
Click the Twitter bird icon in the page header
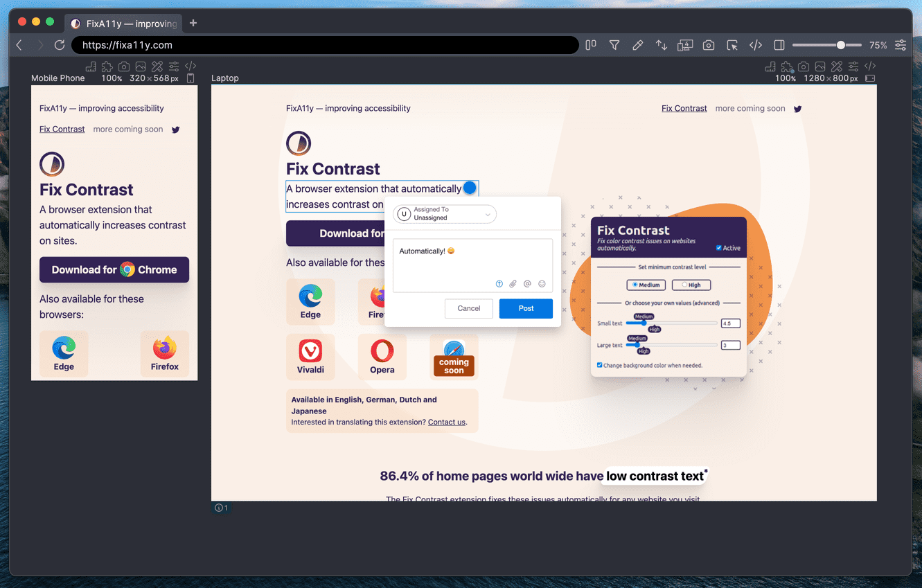(x=797, y=108)
